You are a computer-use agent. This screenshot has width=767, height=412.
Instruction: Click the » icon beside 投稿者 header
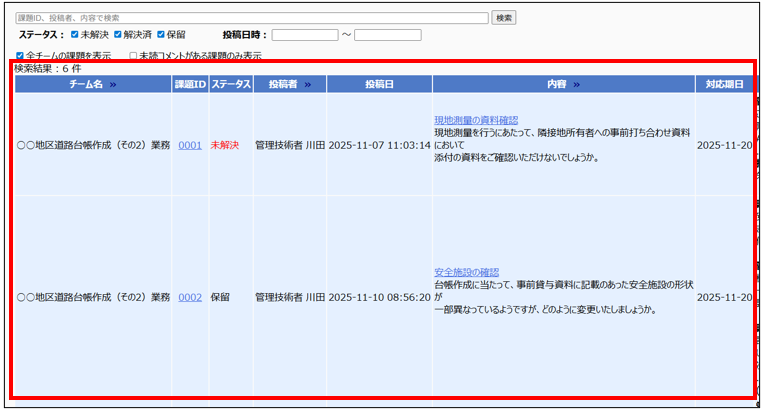[308, 85]
